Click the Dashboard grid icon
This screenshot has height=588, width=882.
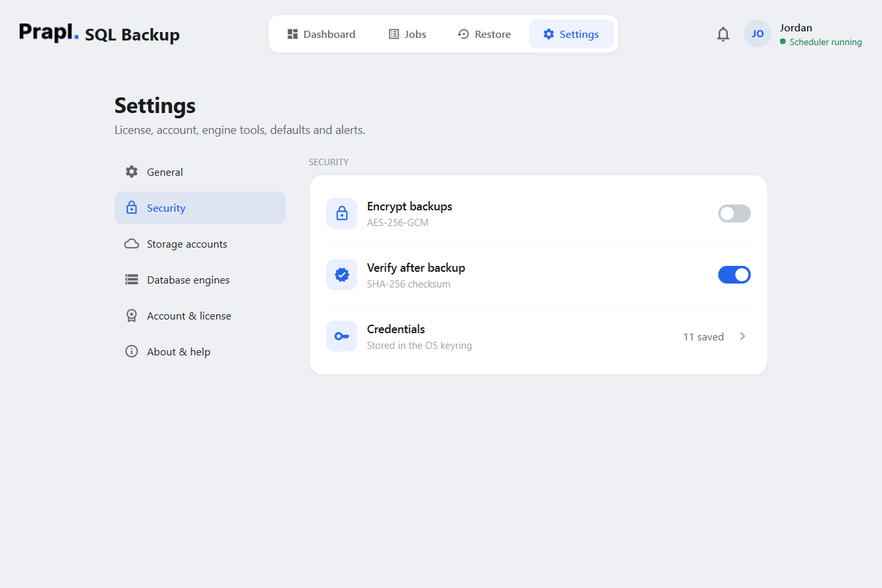point(293,34)
